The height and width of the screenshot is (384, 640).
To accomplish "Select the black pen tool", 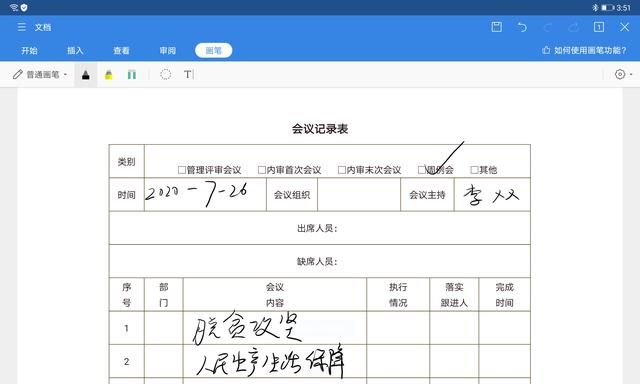I will coord(86,75).
